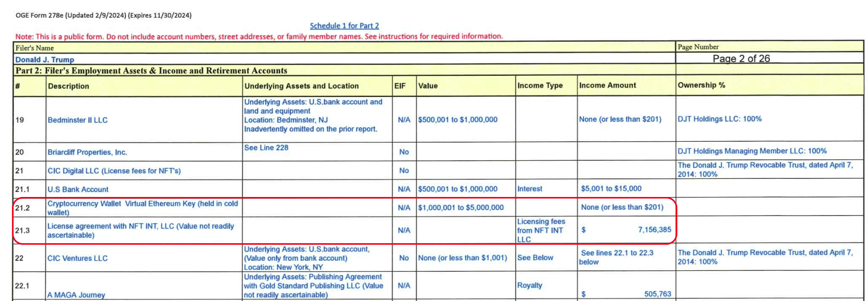Click row number 19

20,120
